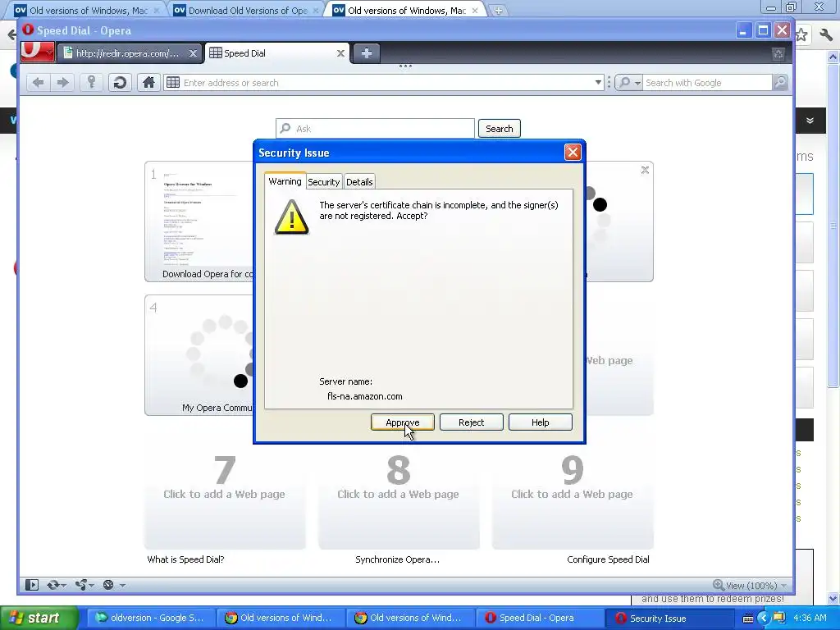Open a new Chrome tab with plus
The height and width of the screenshot is (630, 840).
click(x=498, y=10)
